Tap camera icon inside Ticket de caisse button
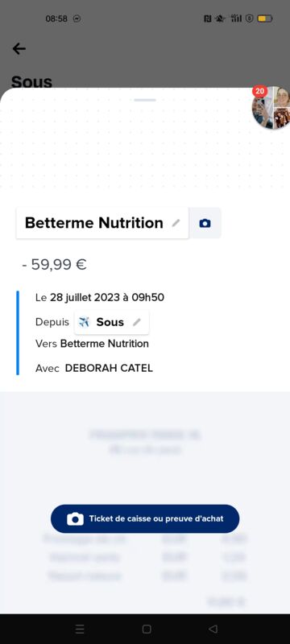 point(75,518)
